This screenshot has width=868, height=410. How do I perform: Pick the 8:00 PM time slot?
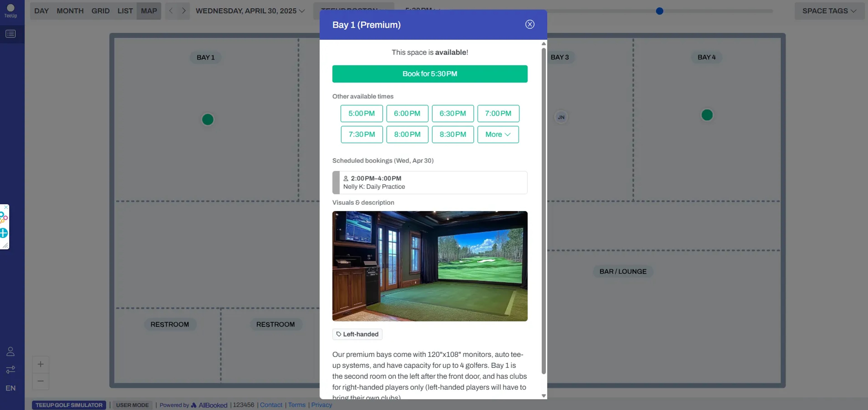point(407,135)
